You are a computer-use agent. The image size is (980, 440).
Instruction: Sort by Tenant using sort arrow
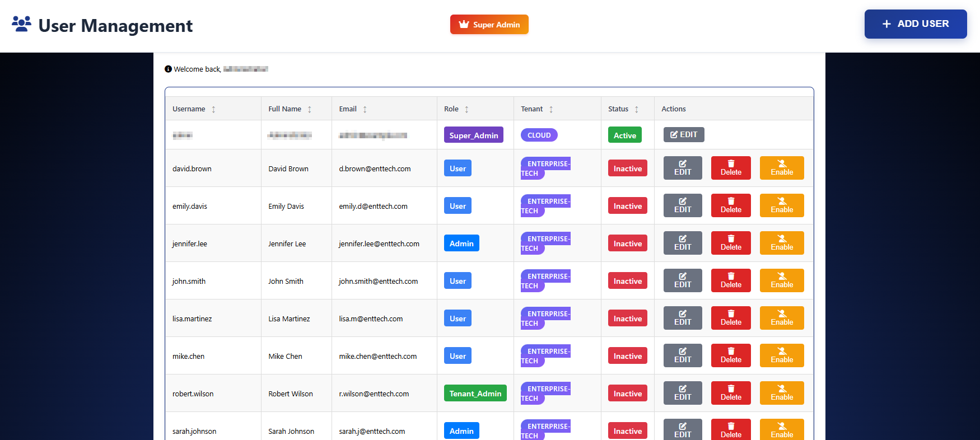(551, 110)
